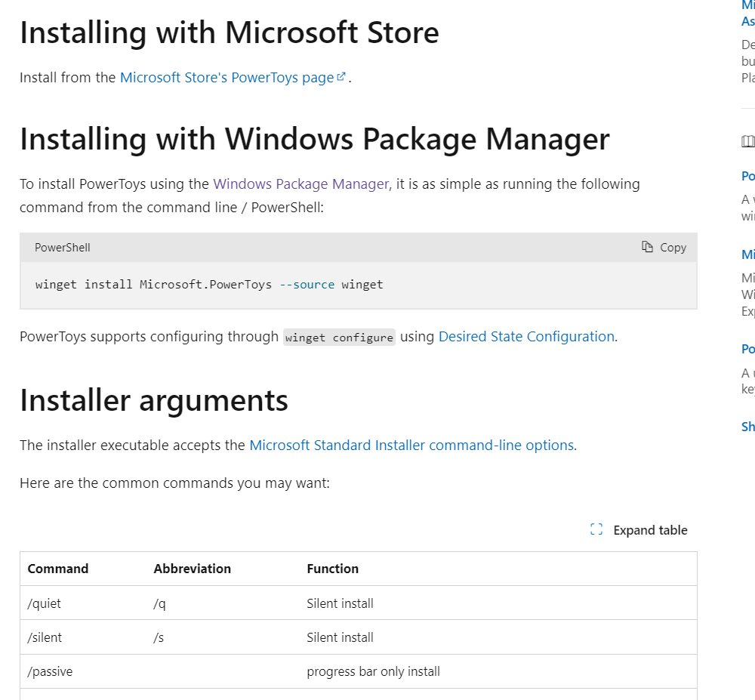The width and height of the screenshot is (755, 700).
Task: Click the Command column header of the table
Action: [x=58, y=568]
